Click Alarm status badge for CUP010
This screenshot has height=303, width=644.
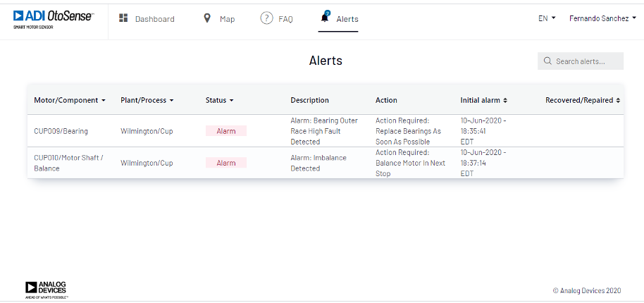click(226, 163)
